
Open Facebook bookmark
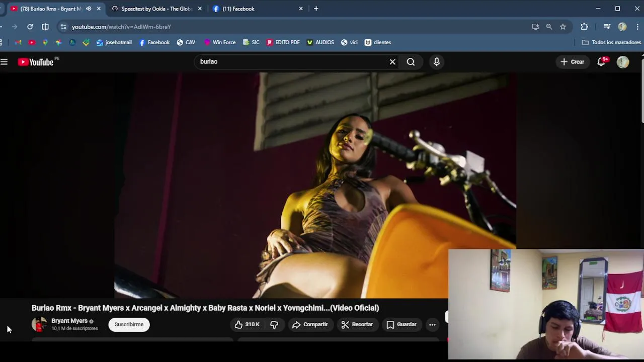coord(154,42)
